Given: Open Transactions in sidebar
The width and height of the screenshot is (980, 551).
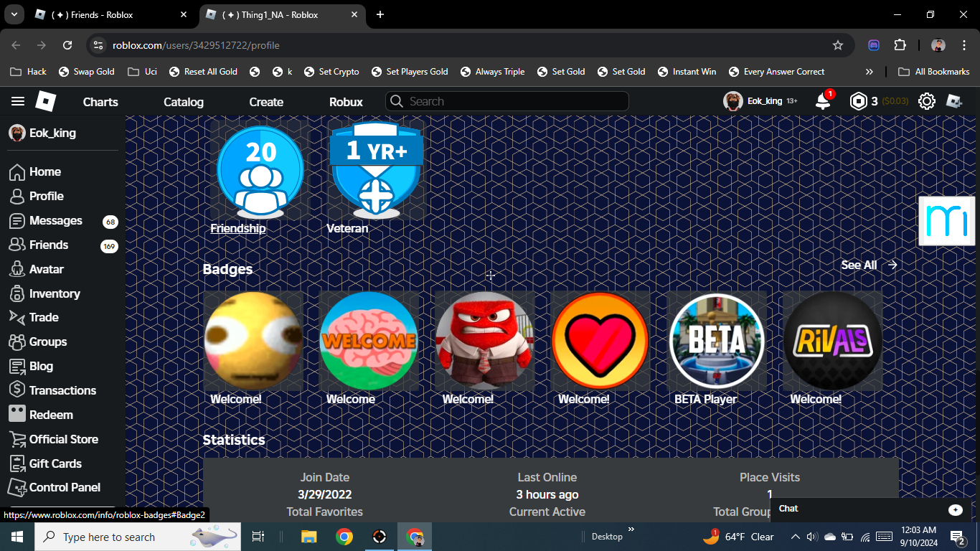Looking at the screenshot, I should coord(62,390).
